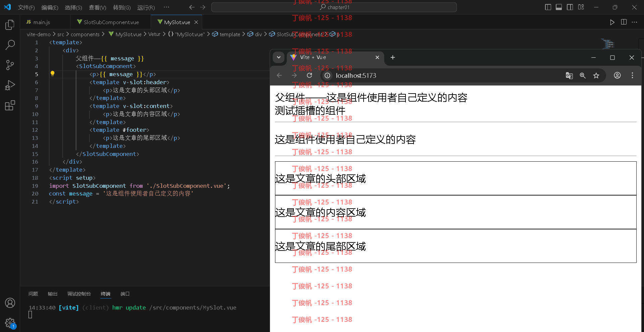Bookmark this page with the star icon

tap(596, 75)
